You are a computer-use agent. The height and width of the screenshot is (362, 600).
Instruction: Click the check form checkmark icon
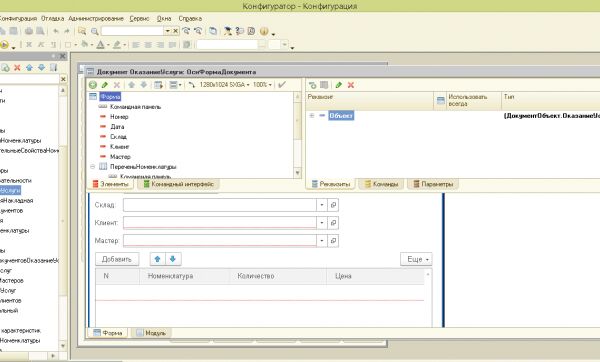tap(282, 85)
